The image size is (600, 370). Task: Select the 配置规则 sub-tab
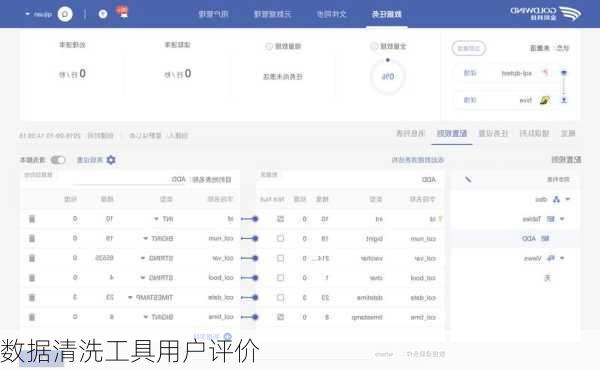(452, 134)
